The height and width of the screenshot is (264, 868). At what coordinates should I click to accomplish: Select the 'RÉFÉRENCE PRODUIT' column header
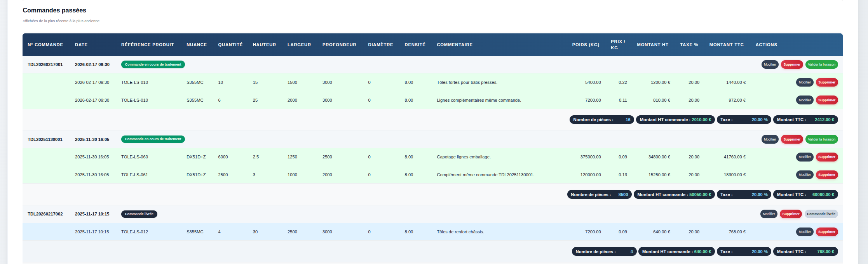pos(147,45)
